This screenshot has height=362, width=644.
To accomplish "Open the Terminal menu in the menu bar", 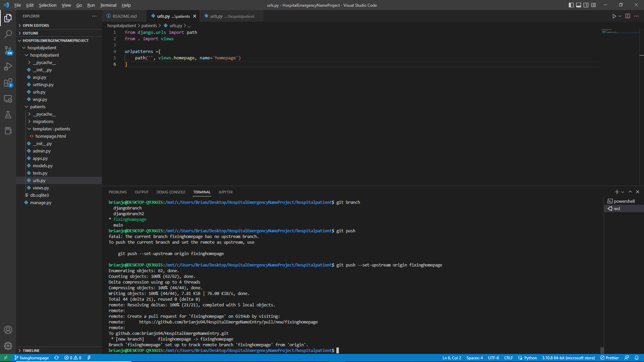I will [108, 5].
